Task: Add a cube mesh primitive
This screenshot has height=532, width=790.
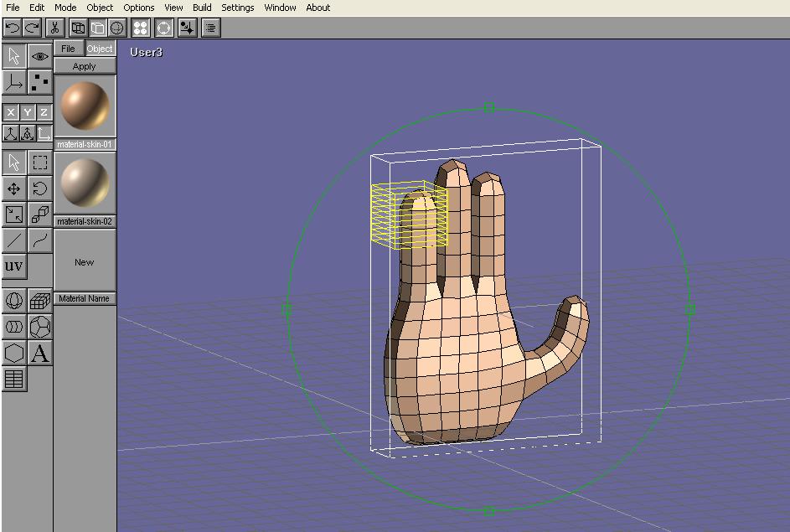Action: click(40, 301)
